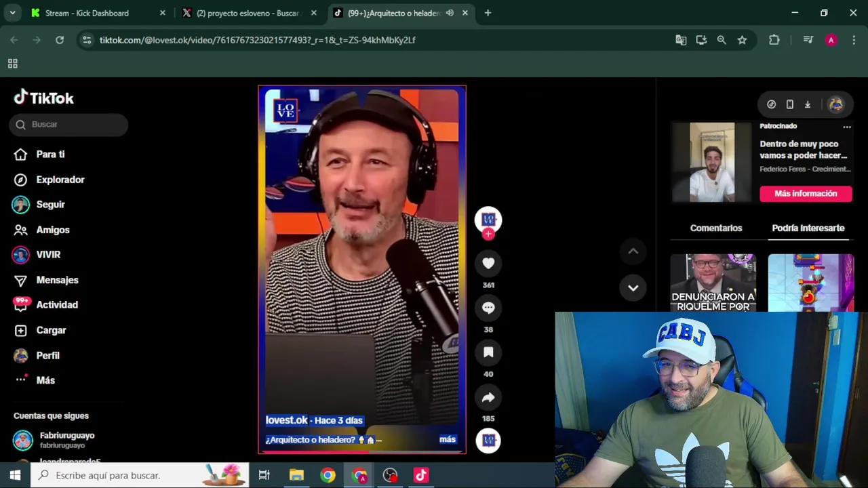This screenshot has height=488, width=868.
Task: Open Chrome profile 'A' avatar
Action: point(831,40)
